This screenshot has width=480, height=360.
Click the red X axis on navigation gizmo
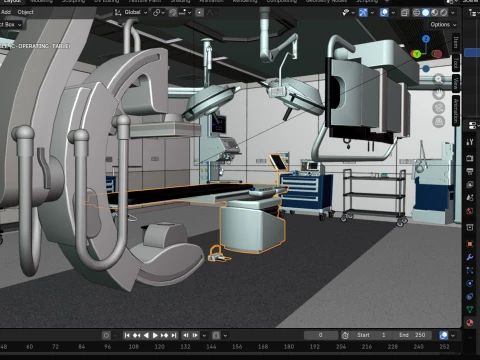coord(437,54)
